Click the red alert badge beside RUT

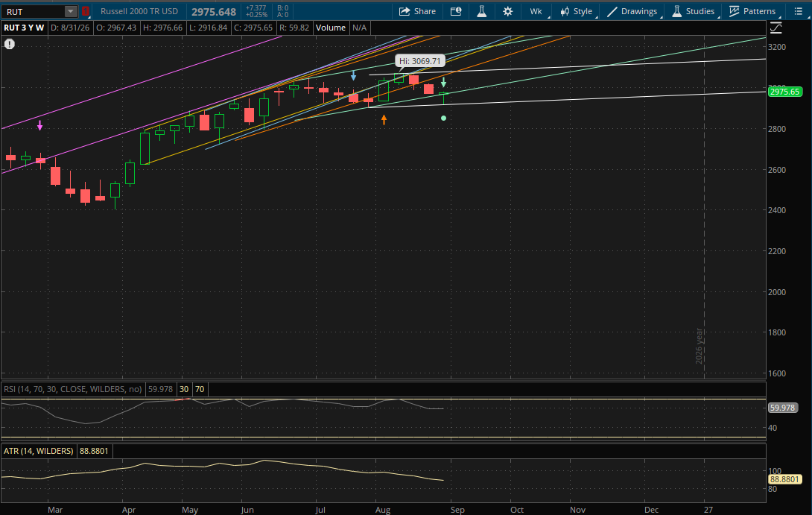click(x=86, y=11)
